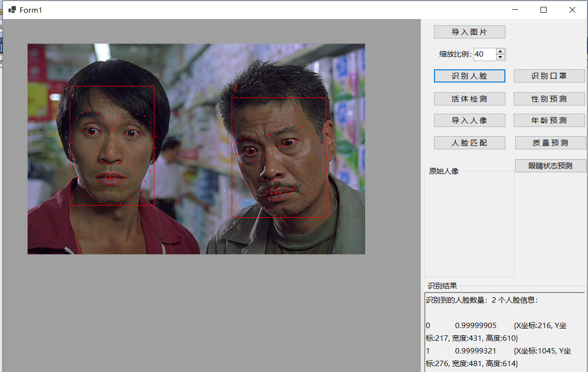
Task: Click the face rectangle labeled 2 in the image
Action: 279,156
